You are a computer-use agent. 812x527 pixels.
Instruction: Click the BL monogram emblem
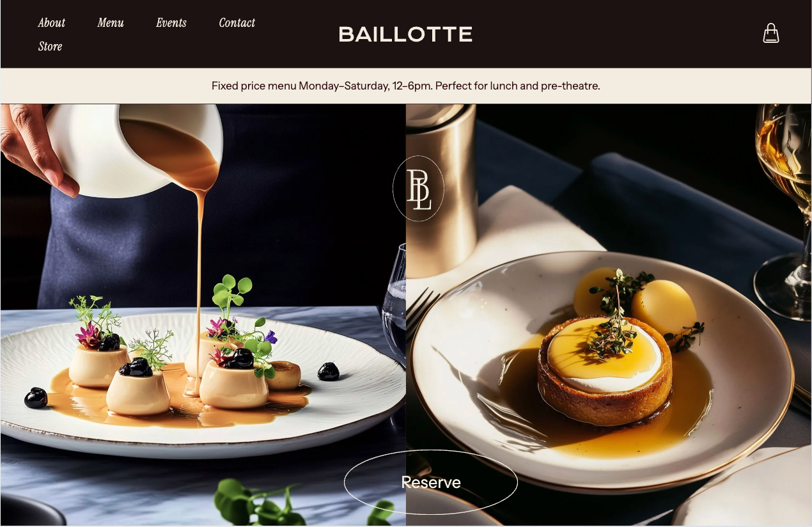click(418, 189)
